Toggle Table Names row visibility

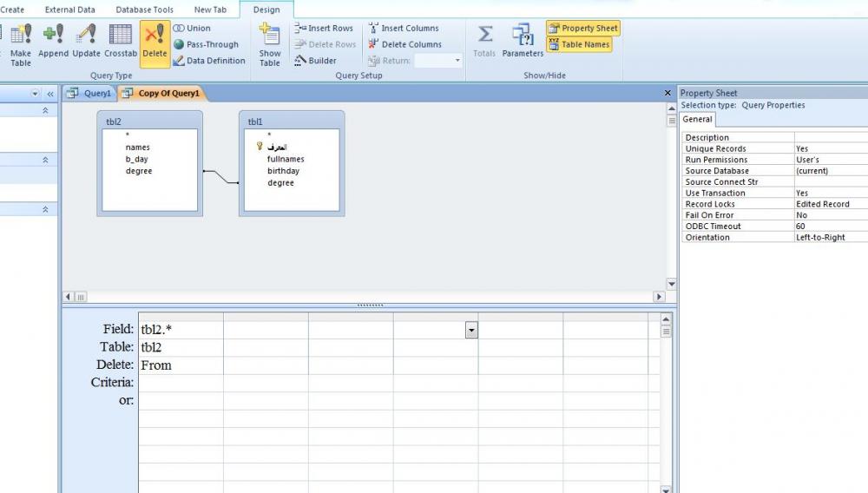[579, 44]
